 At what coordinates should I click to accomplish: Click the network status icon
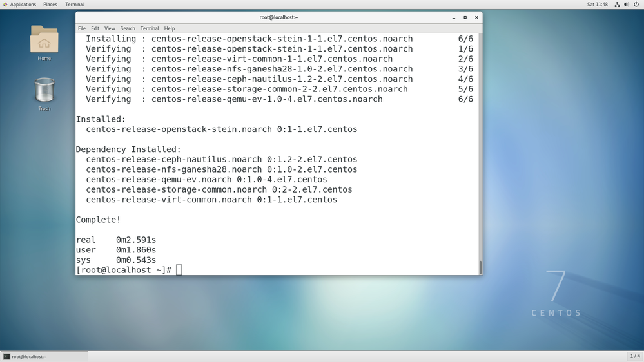pyautogui.click(x=617, y=5)
